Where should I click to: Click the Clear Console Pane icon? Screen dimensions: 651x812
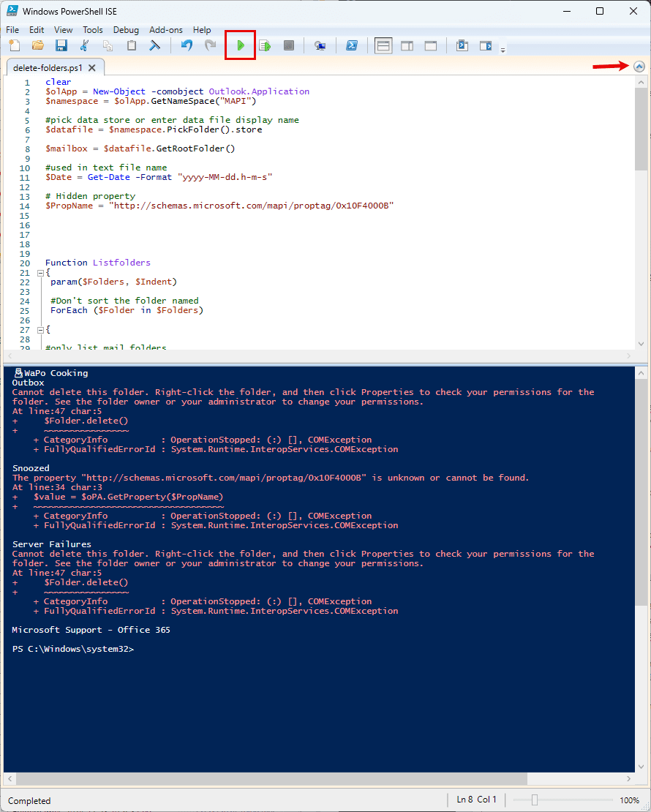pyautogui.click(x=155, y=45)
